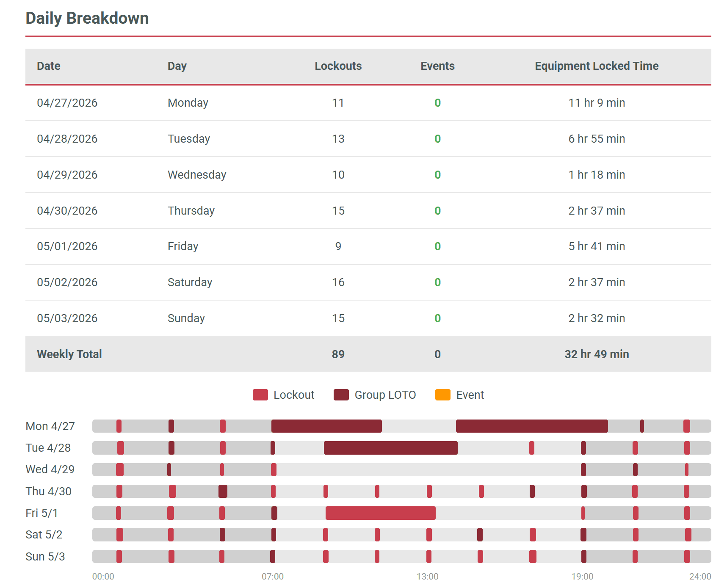Click Saturday's lockout count 16
727x588 pixels.
pos(338,282)
